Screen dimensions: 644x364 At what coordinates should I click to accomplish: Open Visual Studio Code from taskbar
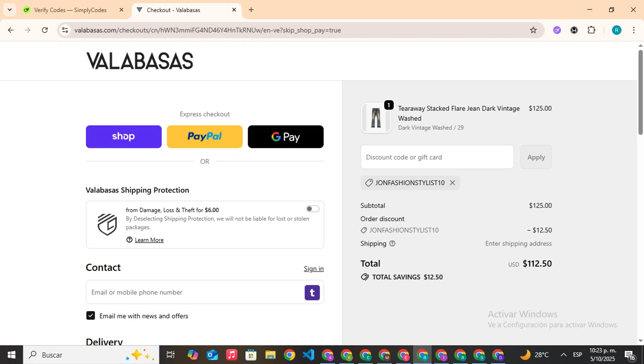coord(308,355)
